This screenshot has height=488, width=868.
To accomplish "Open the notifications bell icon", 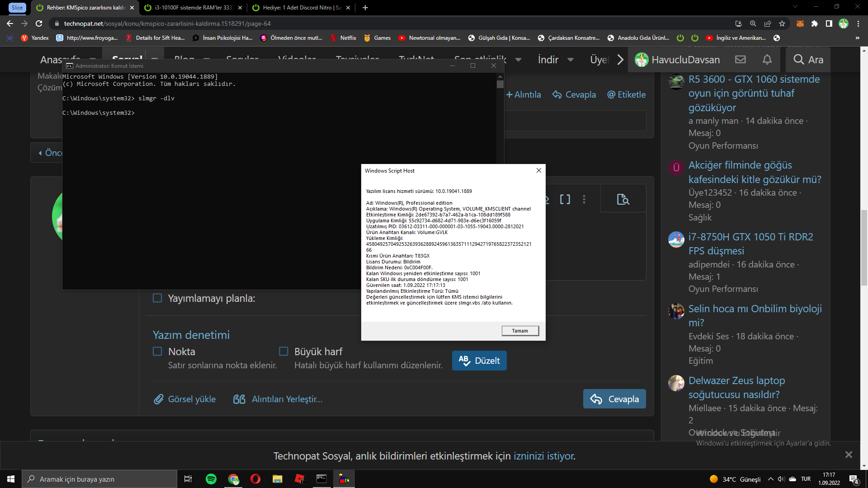I will pyautogui.click(x=767, y=59).
